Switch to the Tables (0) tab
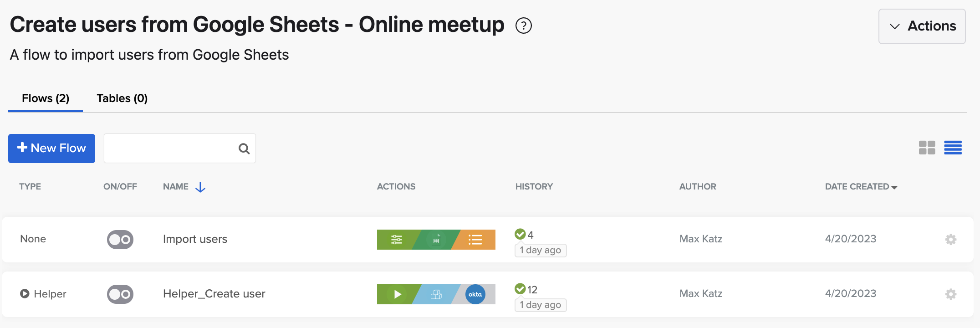The width and height of the screenshot is (980, 328). [x=122, y=98]
